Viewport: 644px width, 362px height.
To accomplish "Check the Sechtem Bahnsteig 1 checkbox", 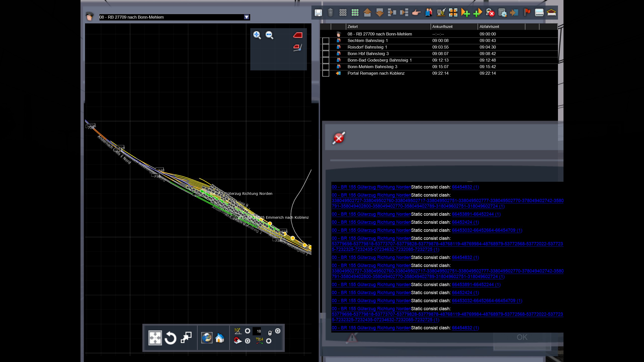I will point(326,41).
